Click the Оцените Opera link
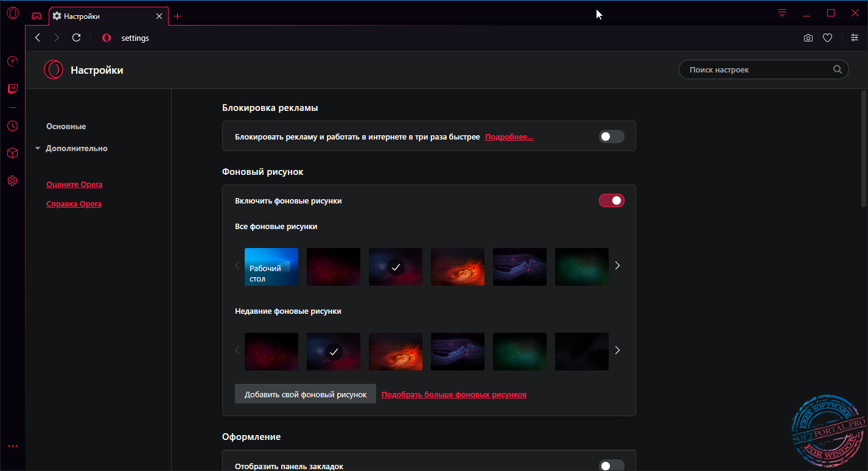868x471 pixels. (74, 185)
